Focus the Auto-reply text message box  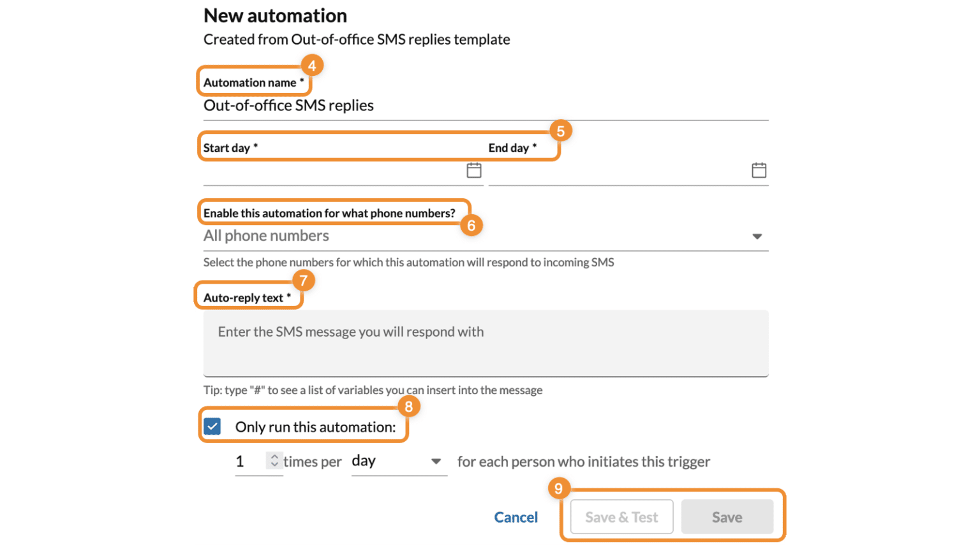point(485,344)
